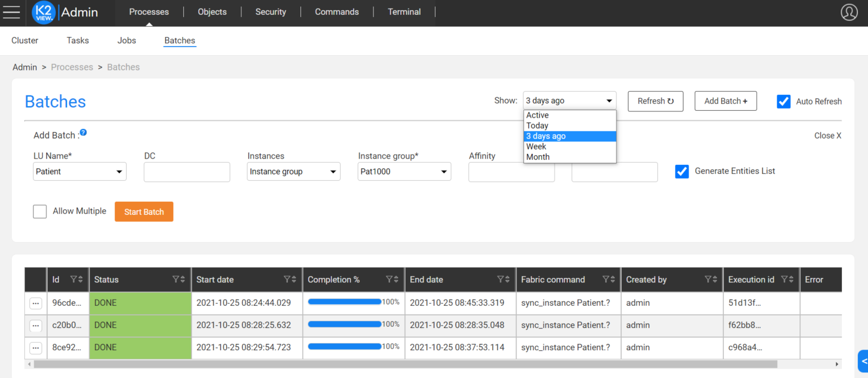Screen dimensions: 868x378
Task: Open the user profile icon
Action: click(x=849, y=13)
